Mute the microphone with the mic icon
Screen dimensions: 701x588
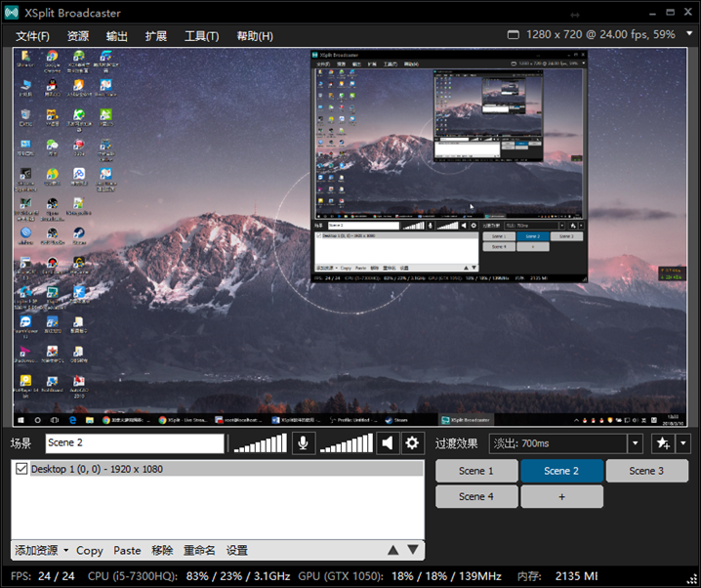tap(304, 443)
